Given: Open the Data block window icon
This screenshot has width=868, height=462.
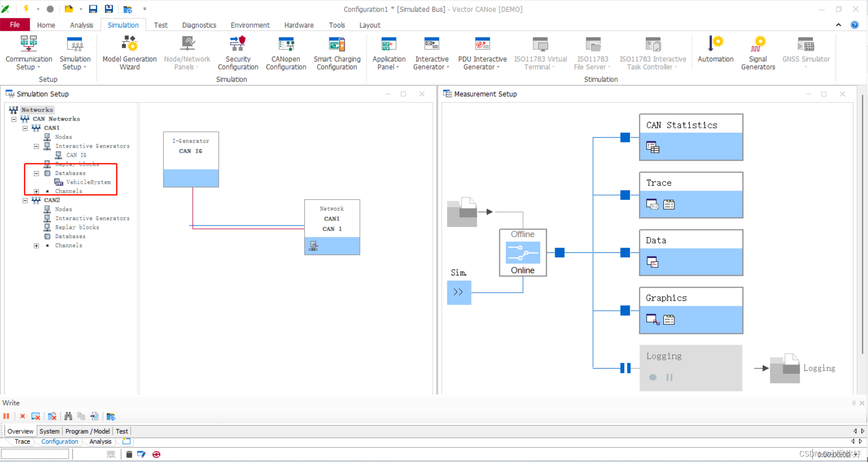Looking at the screenshot, I should tap(652, 262).
